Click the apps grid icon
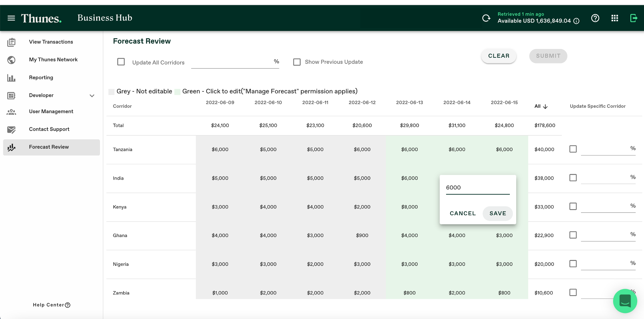This screenshot has width=644, height=319. pos(615,18)
